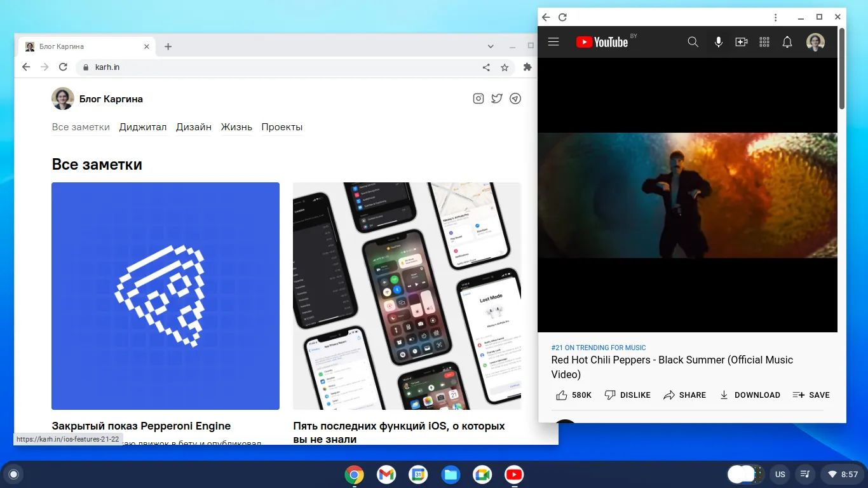The height and width of the screenshot is (488, 868).
Task: Open blue Pepperoni Engine thumbnail
Action: tap(165, 296)
